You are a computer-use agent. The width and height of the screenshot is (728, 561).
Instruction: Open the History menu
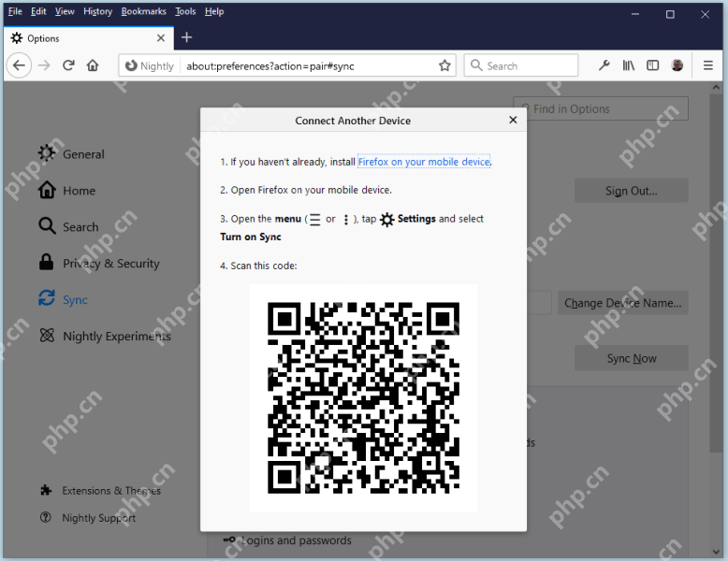pos(98,11)
